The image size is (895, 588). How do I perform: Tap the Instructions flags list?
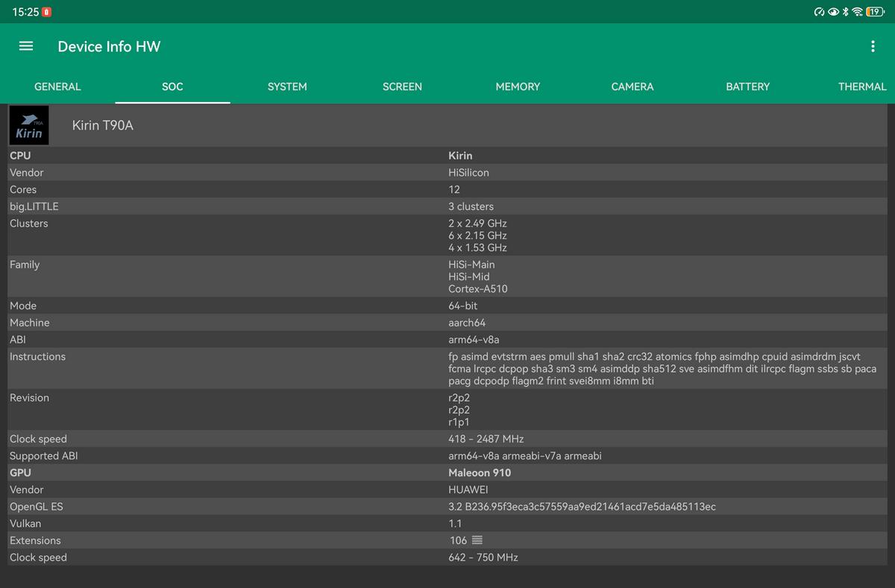[662, 368]
